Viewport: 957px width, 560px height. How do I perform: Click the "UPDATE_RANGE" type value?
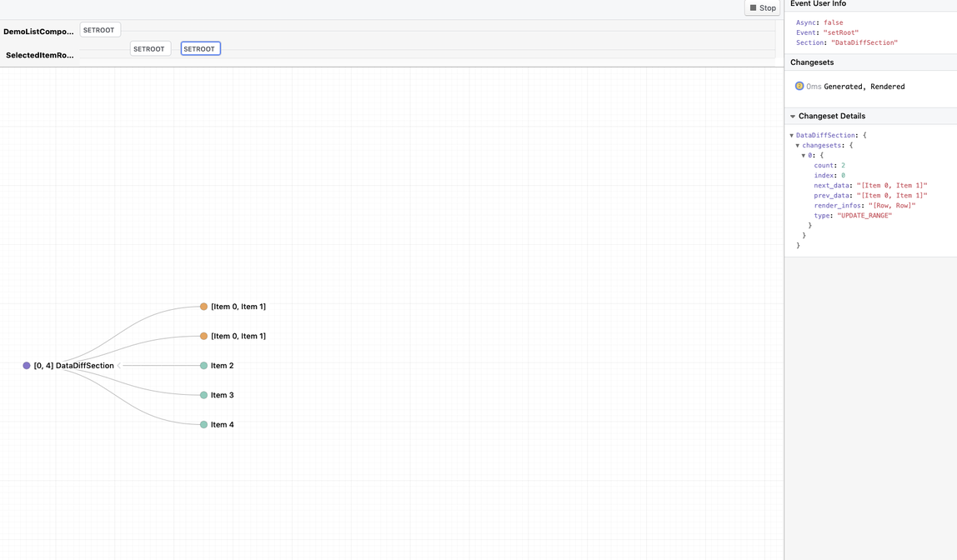(864, 216)
